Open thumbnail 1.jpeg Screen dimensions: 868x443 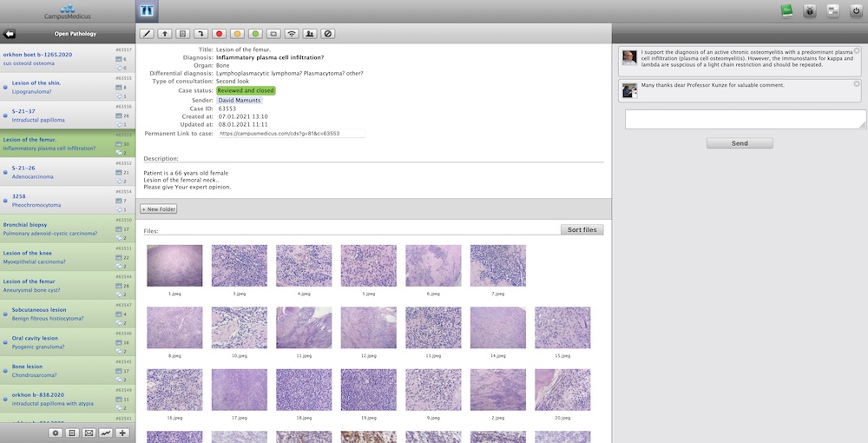[174, 266]
